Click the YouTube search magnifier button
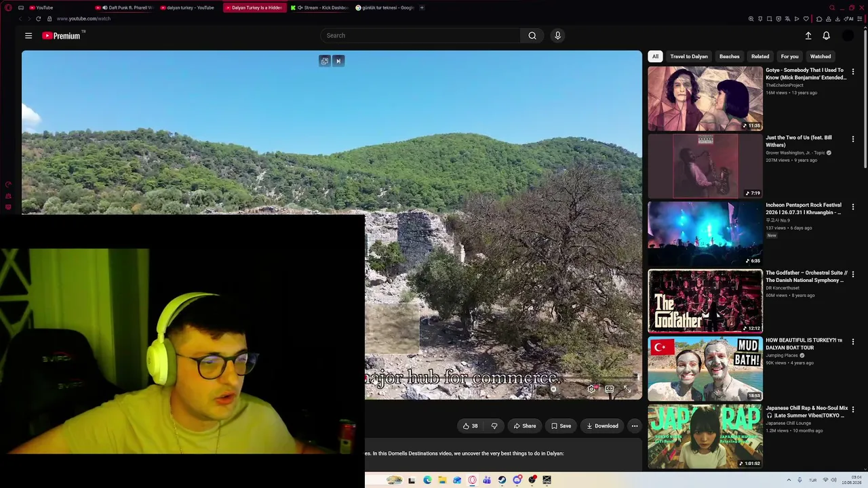The width and height of the screenshot is (868, 488). (532, 36)
